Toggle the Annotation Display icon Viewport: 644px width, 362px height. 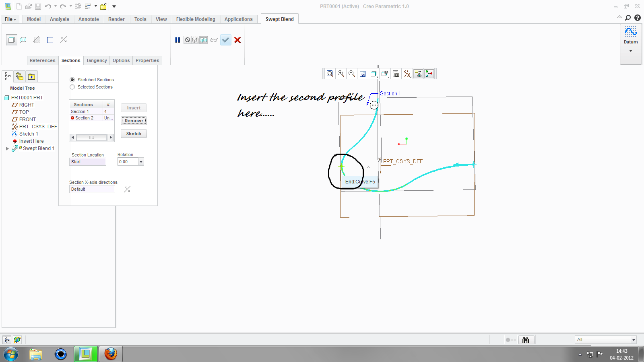point(418,74)
